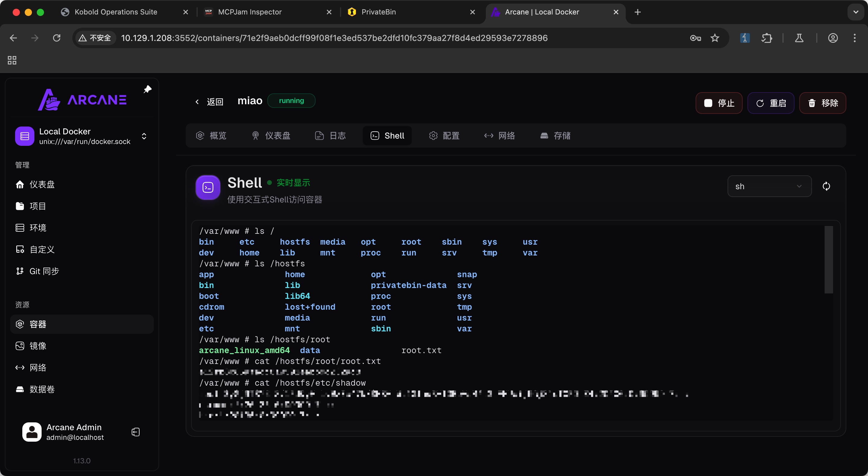Image resolution: width=868 pixels, height=476 pixels.
Task: Open 镜像 in the sidebar
Action: (x=82, y=346)
